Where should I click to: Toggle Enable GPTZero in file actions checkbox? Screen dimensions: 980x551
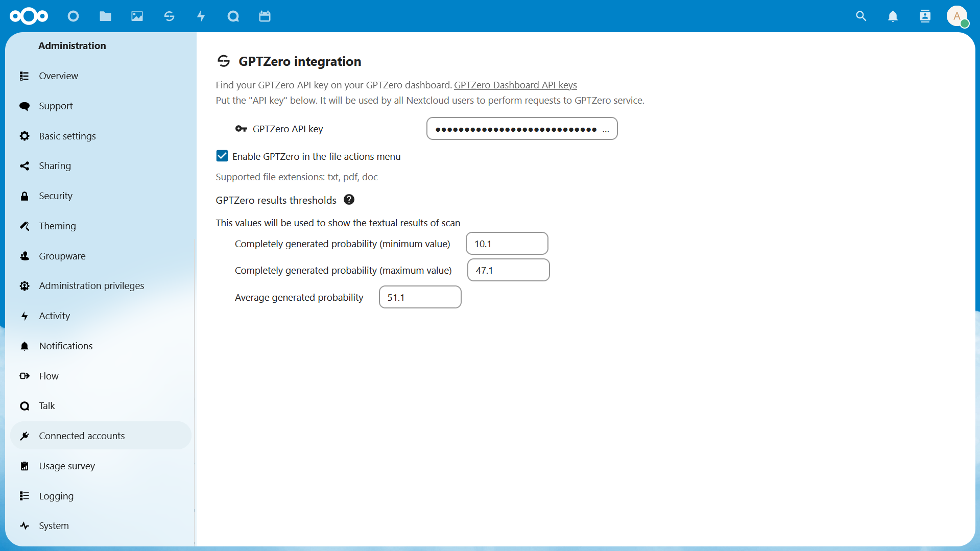click(x=222, y=156)
